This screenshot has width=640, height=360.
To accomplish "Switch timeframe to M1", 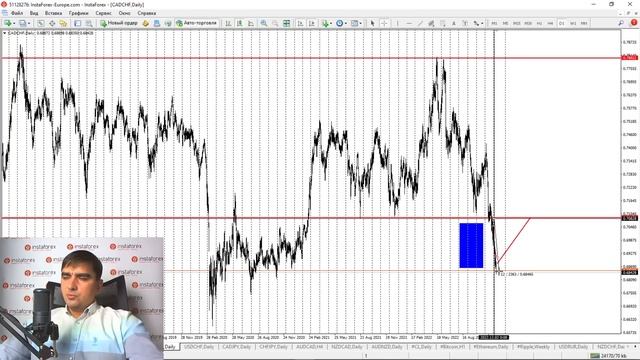I will coord(494,23).
